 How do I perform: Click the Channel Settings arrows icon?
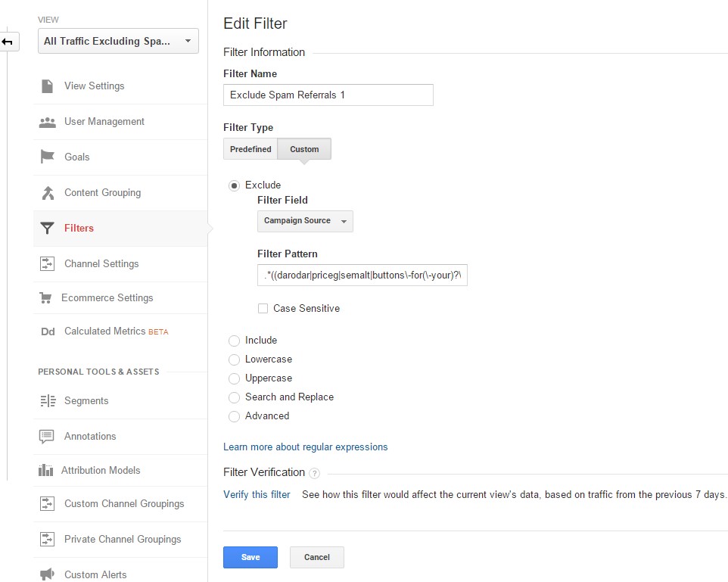[47, 264]
